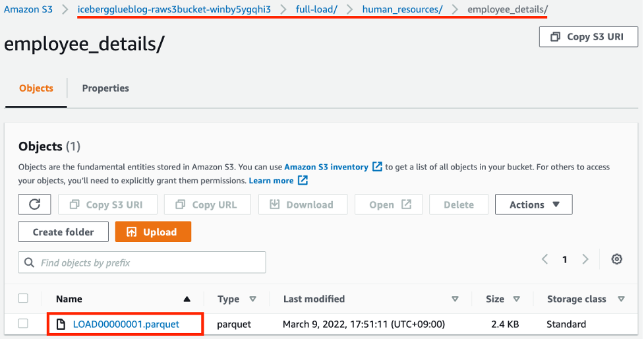The height and width of the screenshot is (339, 644).
Task: Click the top-right Copy S3 URI button
Action: tap(588, 37)
